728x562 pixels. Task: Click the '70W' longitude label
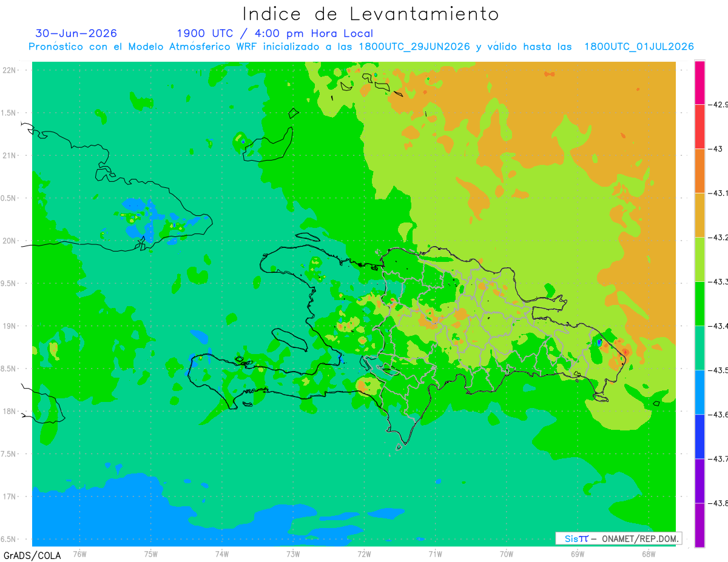coord(507,554)
